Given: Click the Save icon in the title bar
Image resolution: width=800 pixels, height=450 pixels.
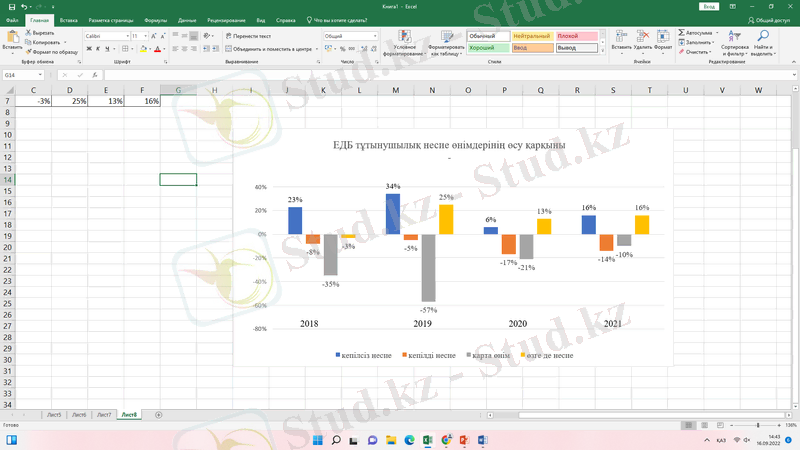Looking at the screenshot, I should [10, 6].
